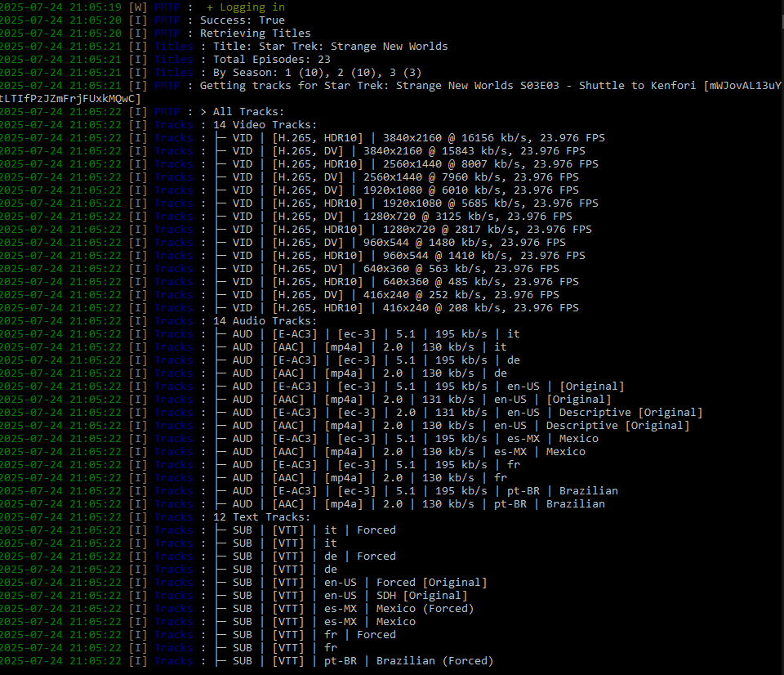
Task: Select HDR10 640x360 @ 485 kb/s row
Action: (x=397, y=282)
